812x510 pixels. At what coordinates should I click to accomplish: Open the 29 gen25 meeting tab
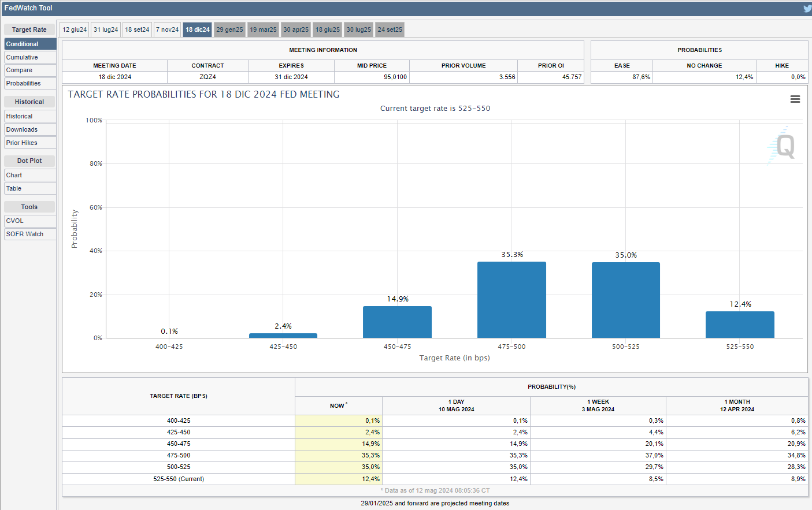[229, 29]
